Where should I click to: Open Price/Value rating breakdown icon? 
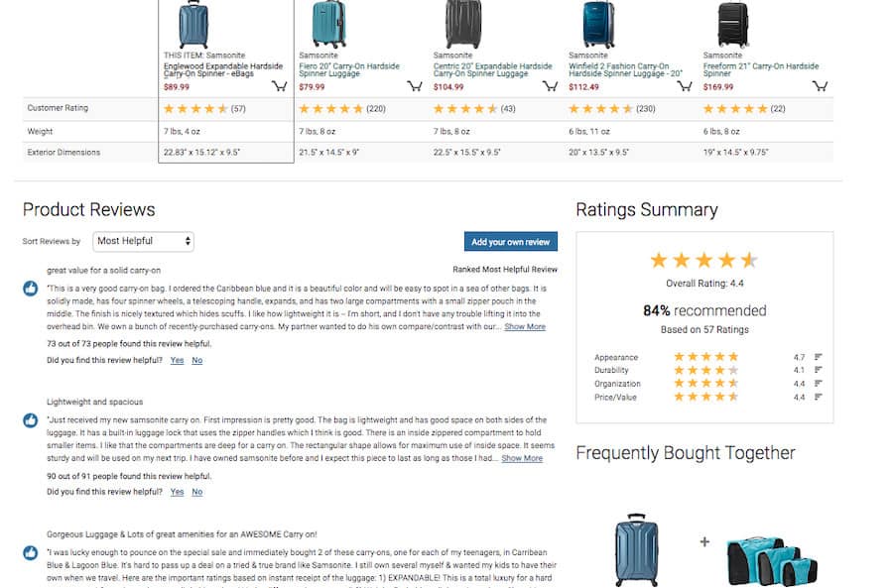[x=818, y=397]
